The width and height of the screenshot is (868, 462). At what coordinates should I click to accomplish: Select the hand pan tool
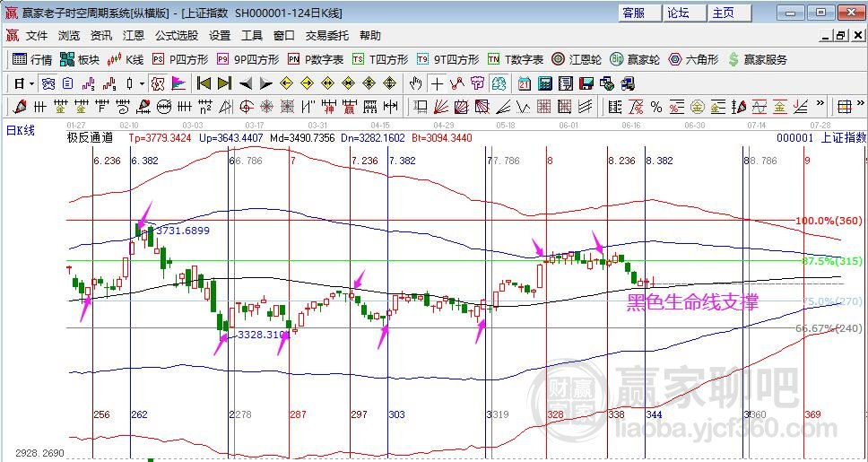point(416,84)
